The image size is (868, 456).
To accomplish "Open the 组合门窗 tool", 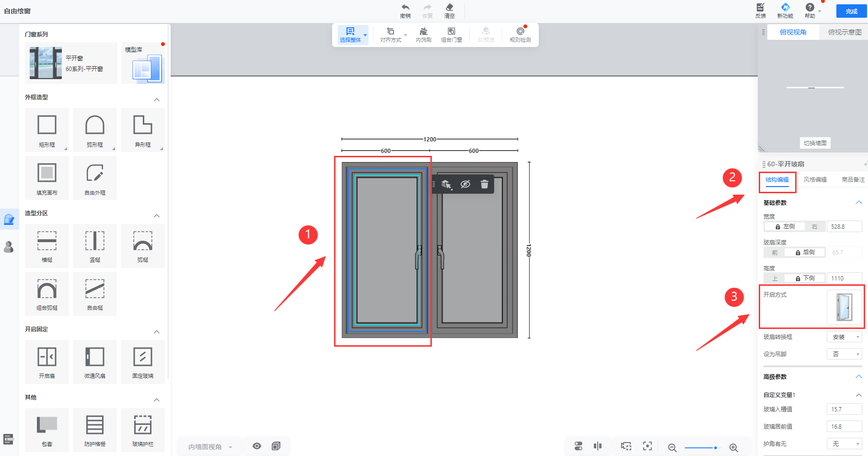I will [x=451, y=35].
